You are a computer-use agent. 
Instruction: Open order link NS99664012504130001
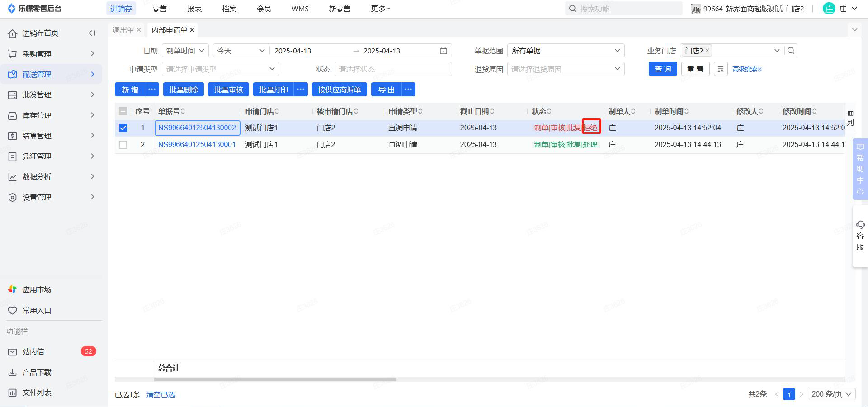(x=197, y=145)
